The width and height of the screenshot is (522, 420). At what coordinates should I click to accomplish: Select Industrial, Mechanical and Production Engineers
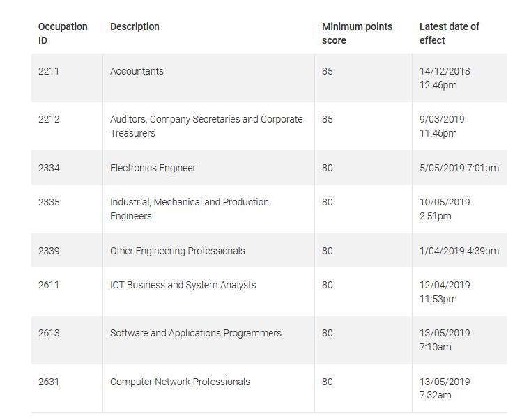pos(189,209)
